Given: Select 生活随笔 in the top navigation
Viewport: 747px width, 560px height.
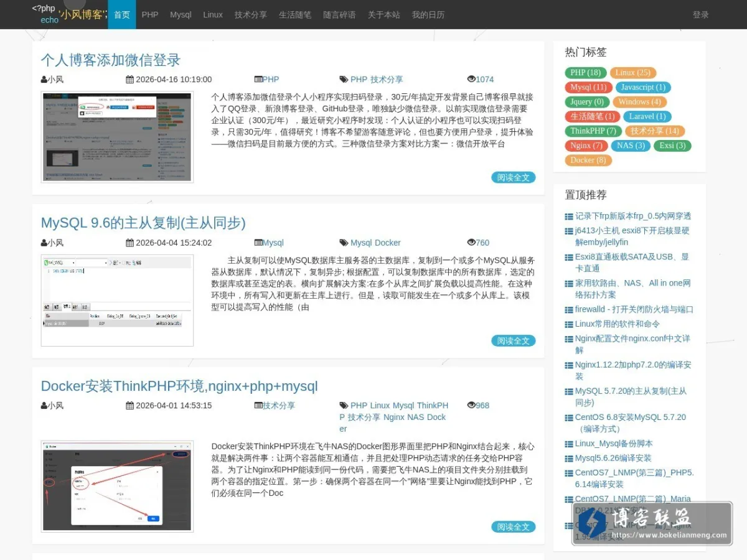Looking at the screenshot, I should 295,14.
